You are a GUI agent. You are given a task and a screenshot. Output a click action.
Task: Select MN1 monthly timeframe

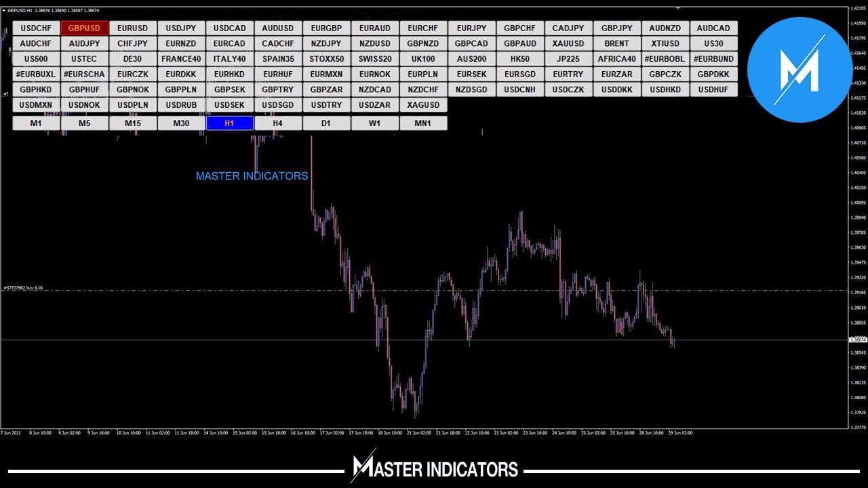[x=423, y=123]
